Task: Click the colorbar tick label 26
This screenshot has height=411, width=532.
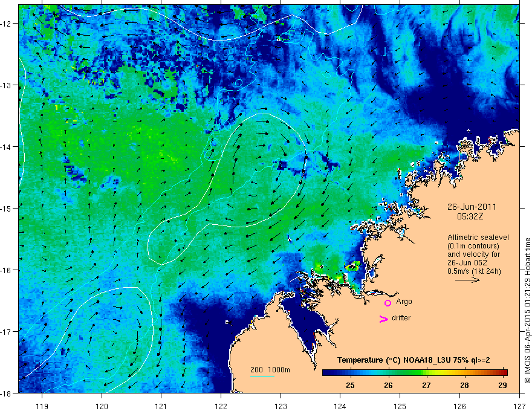Action: pos(388,385)
